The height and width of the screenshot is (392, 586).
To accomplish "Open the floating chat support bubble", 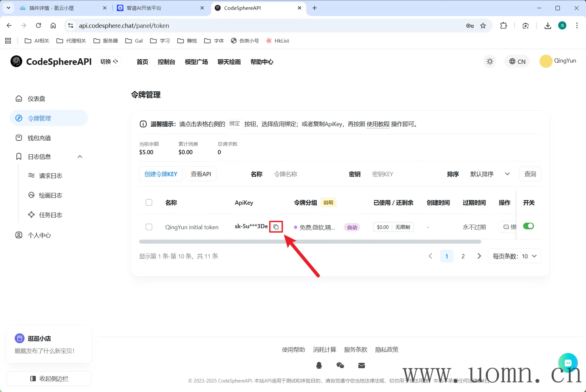I will tap(568, 363).
